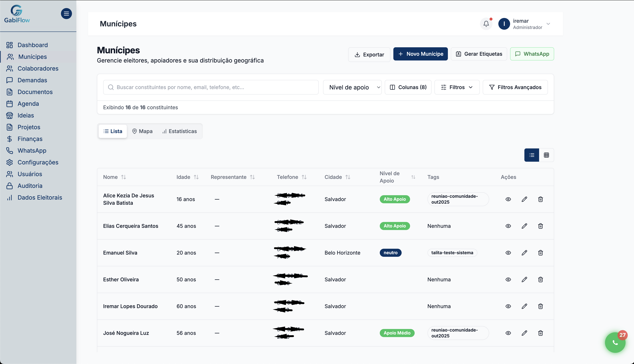Delete Alice Kezia row with trash icon
This screenshot has width=634, height=364.
click(540, 199)
